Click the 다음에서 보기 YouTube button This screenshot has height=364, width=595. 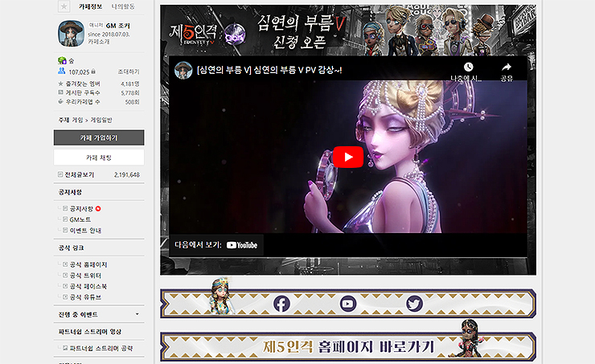coord(216,245)
